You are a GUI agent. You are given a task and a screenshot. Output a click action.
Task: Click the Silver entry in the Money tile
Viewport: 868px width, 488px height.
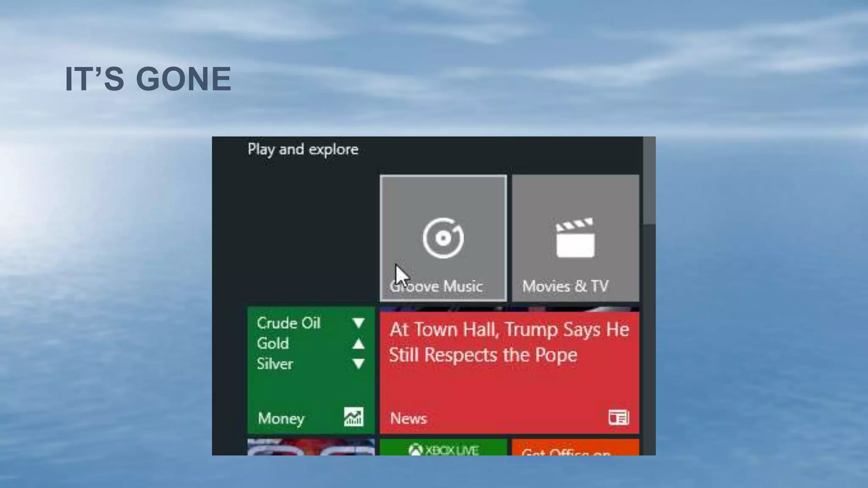click(x=275, y=364)
